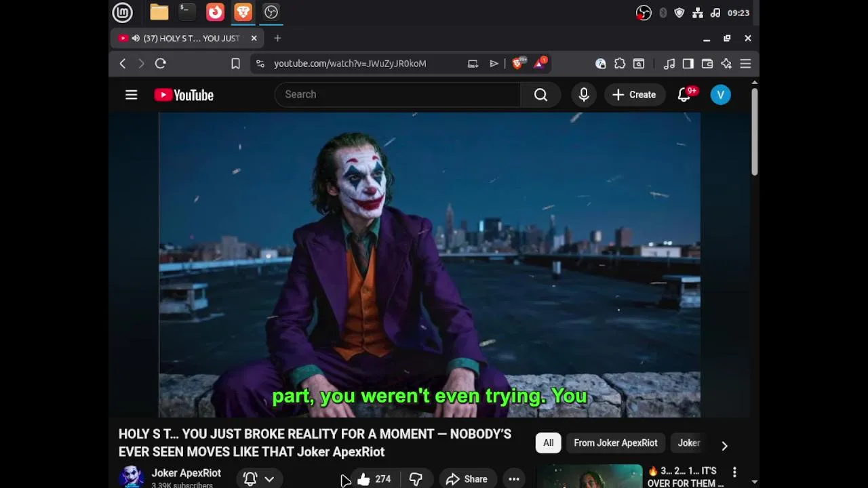This screenshot has width=868, height=488.
Task: Open Vivaldi-style red browser icon in taskbar
Action: pos(215,12)
